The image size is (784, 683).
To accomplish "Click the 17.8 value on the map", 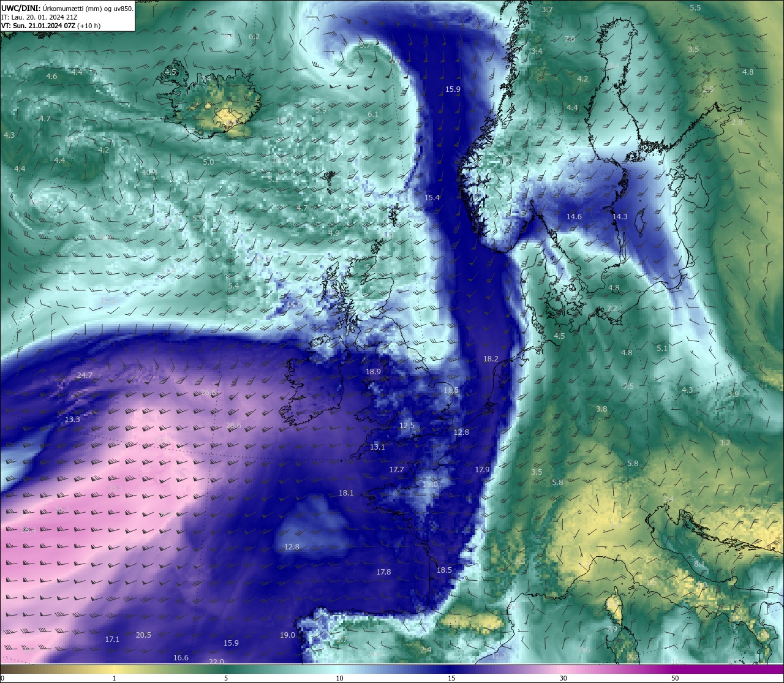I will point(383,572).
